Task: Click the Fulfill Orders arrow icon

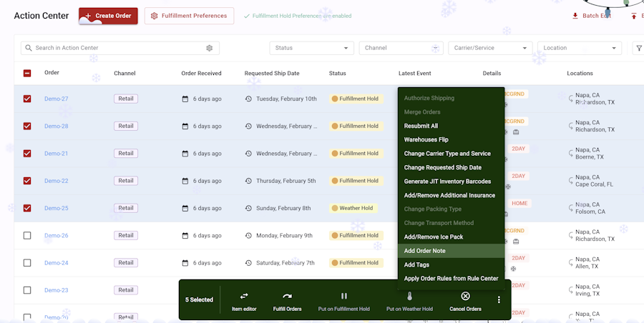Action: click(287, 296)
